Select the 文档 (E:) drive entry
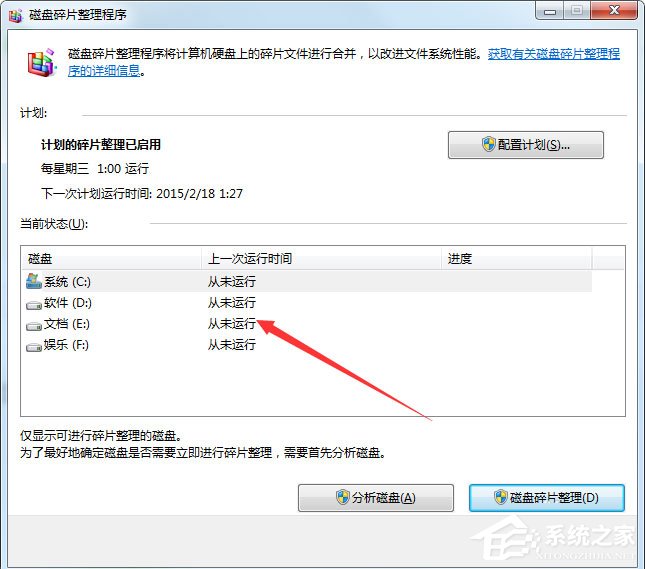This screenshot has height=569, width=645. [x=67, y=324]
